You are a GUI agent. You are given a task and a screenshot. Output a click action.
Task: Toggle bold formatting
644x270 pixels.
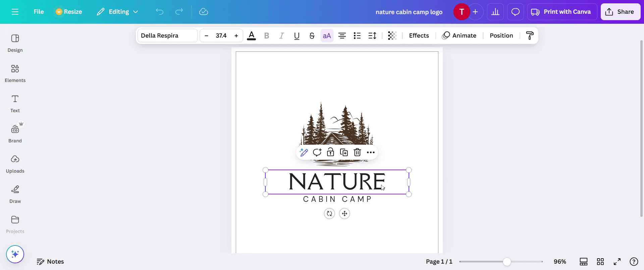267,36
